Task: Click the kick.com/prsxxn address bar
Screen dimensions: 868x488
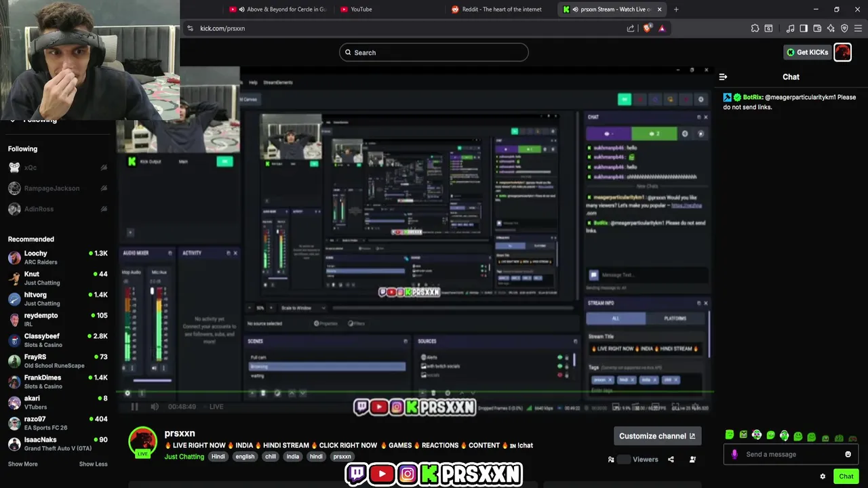Action: click(x=407, y=28)
